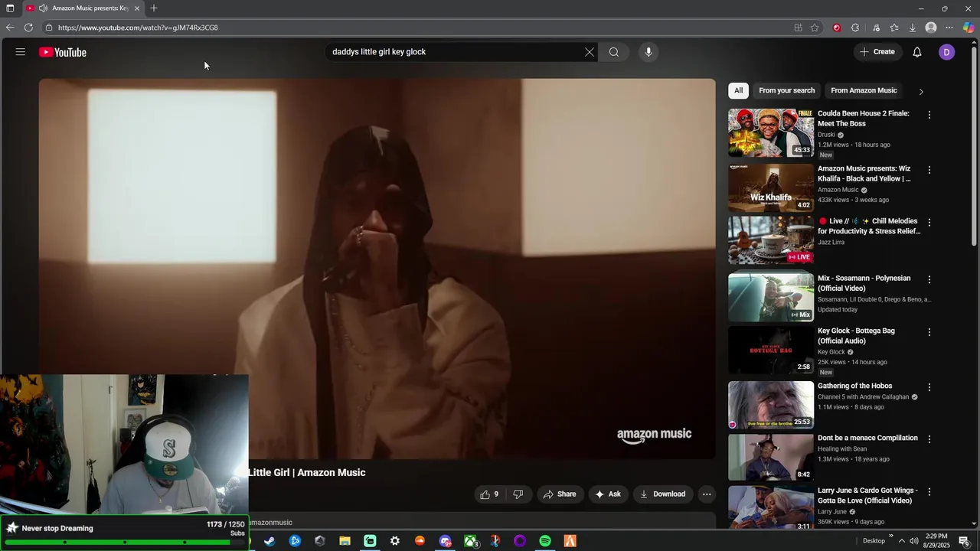Image resolution: width=980 pixels, height=551 pixels.
Task: Open the Edge extensions puzzle icon
Action: [x=855, y=28]
